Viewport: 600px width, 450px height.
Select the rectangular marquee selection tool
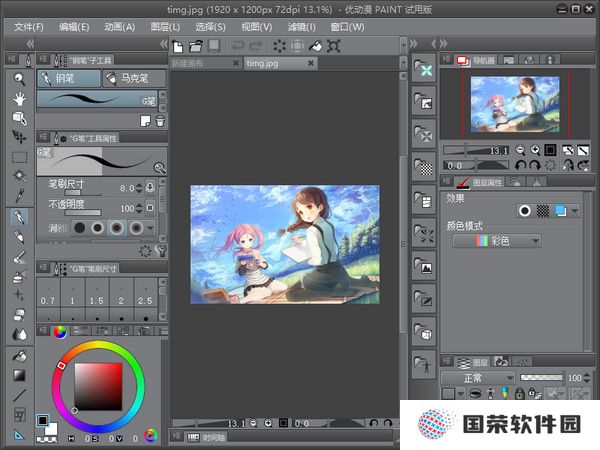(x=19, y=157)
